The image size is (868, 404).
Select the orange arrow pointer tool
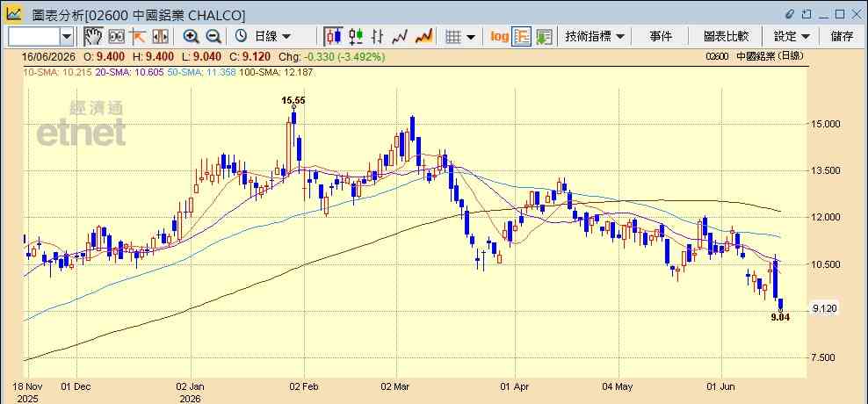click(x=138, y=37)
